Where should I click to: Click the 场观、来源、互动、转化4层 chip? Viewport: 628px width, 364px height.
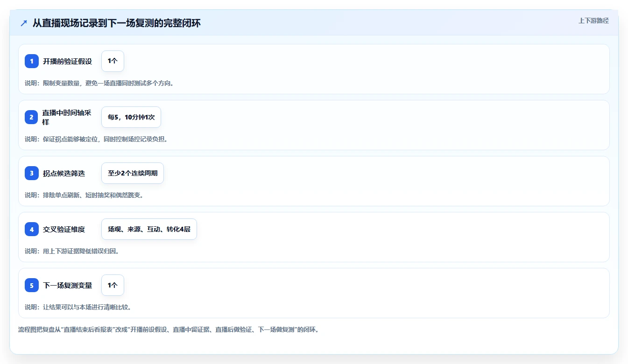149,229
